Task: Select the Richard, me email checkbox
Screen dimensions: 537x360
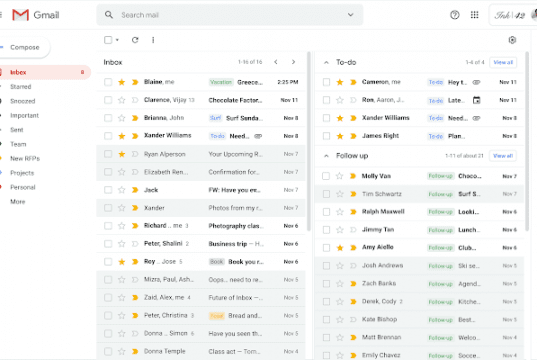Action: 108,226
